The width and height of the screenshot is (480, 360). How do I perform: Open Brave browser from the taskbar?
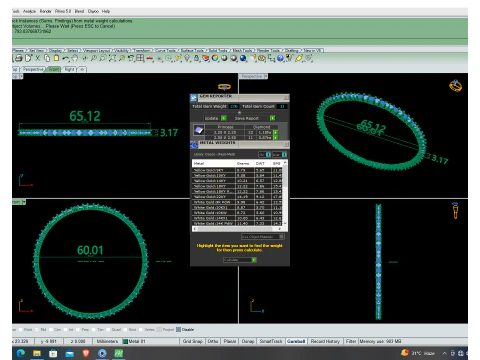86,353
